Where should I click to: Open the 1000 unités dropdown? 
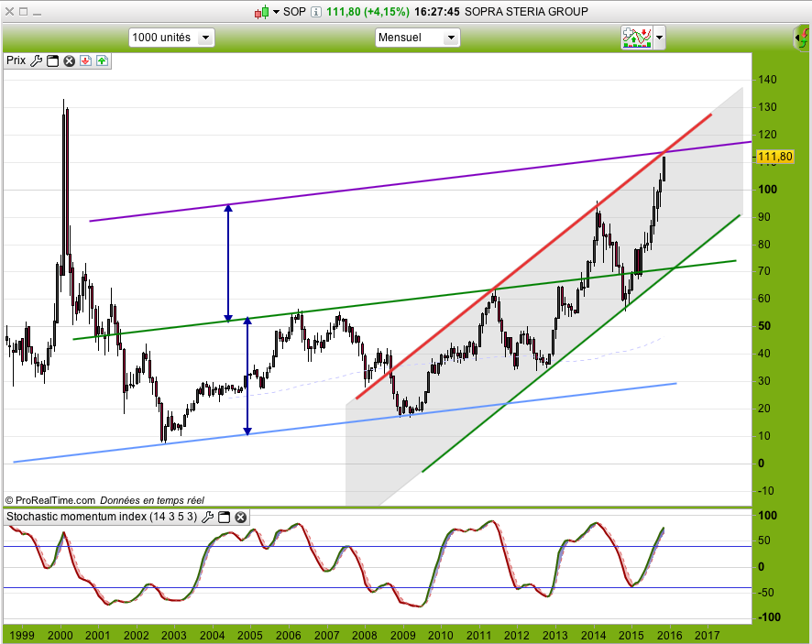point(171,38)
